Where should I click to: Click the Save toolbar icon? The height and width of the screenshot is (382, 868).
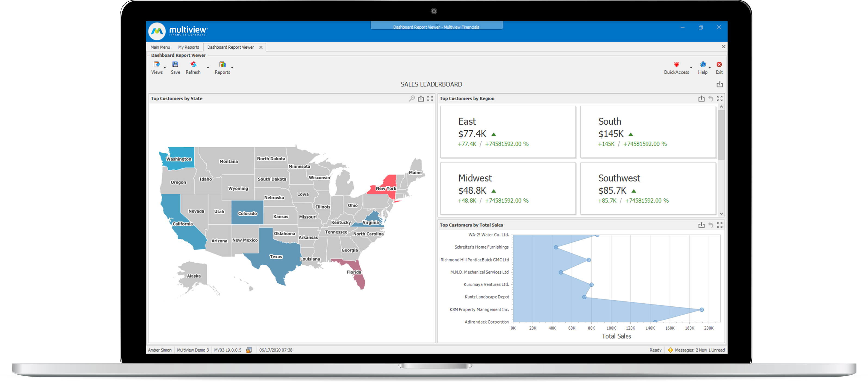coord(175,64)
